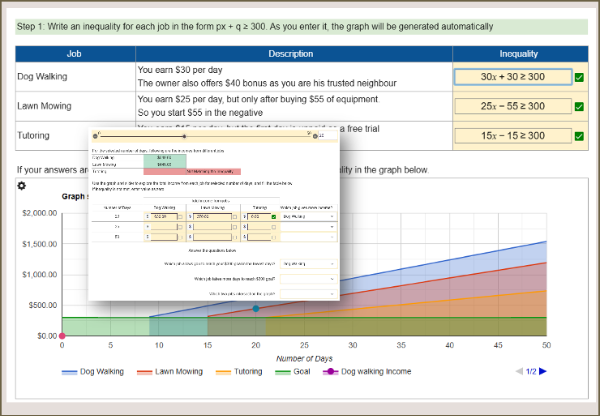Edit the Dog Walking inequality 30x + 30 ≥ 300
Viewport: 600px width, 416px height.
pyautogui.click(x=513, y=77)
